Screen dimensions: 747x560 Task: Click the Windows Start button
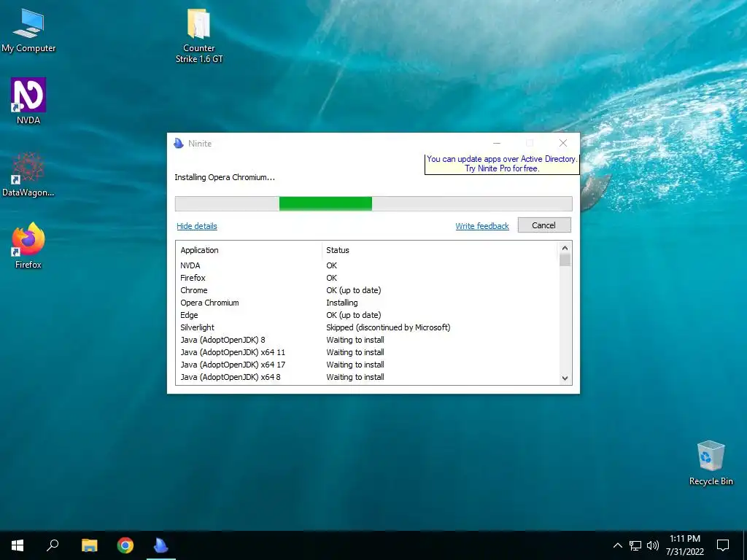click(x=18, y=545)
